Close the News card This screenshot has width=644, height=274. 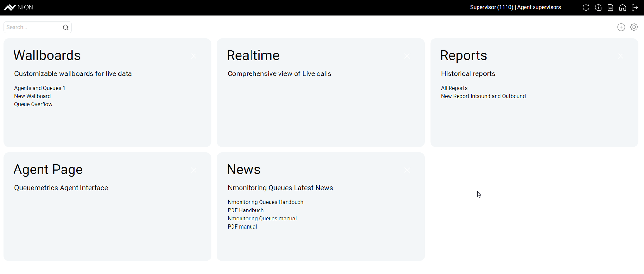click(407, 170)
